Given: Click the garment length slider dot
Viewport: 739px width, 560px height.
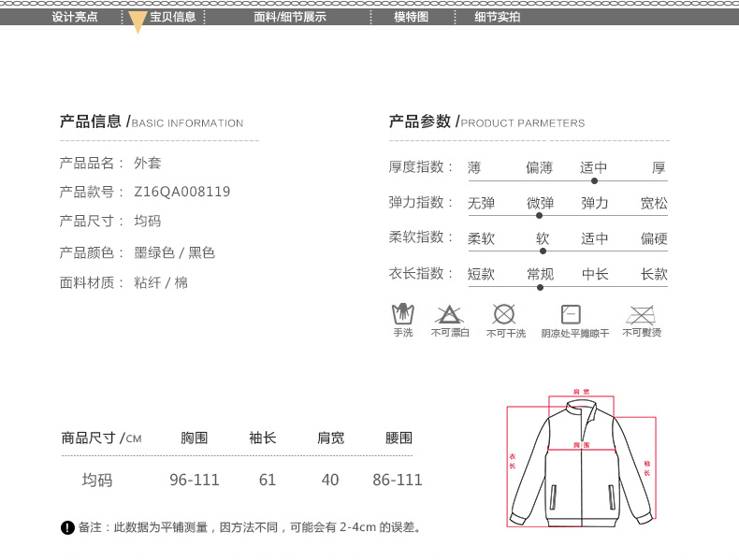Looking at the screenshot, I should pyautogui.click(x=540, y=287).
